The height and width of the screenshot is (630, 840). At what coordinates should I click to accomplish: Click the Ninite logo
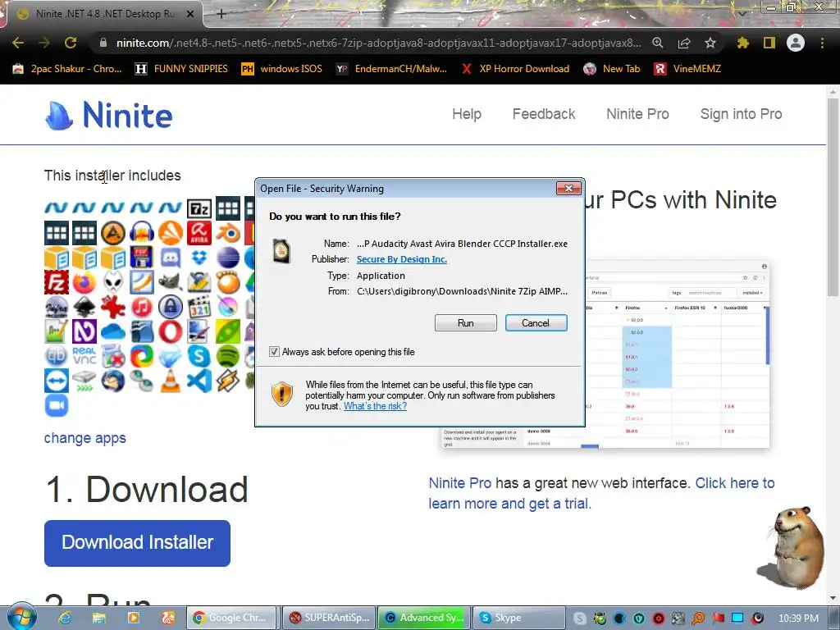[109, 115]
